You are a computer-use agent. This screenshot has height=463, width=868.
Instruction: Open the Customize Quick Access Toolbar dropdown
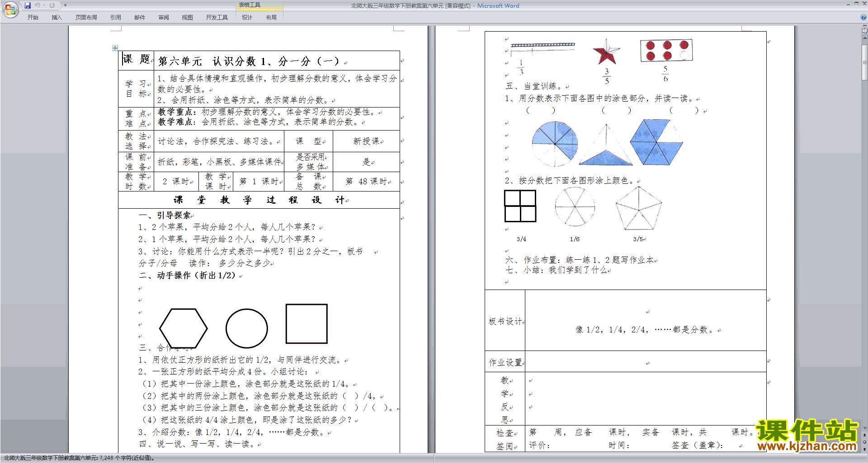coord(65,5)
